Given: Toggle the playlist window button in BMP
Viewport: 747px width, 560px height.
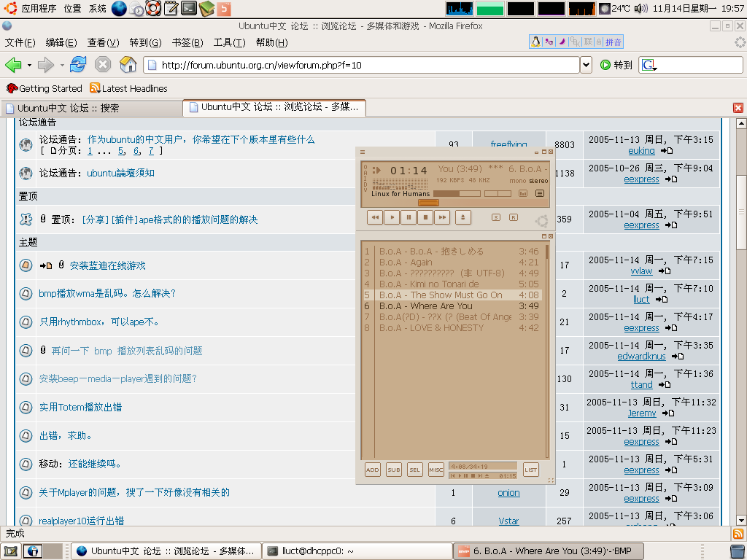Looking at the screenshot, I should pos(540,193).
